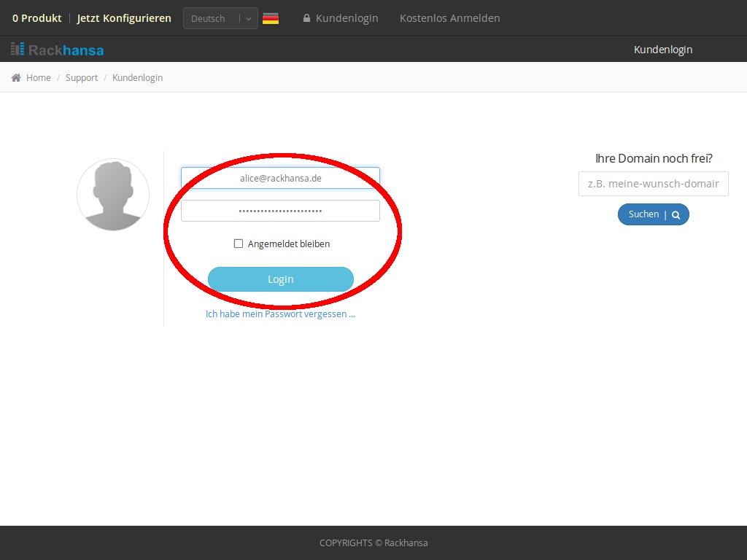The width and height of the screenshot is (747, 560).
Task: Open the Deutsch language dropdown
Action: (x=220, y=18)
